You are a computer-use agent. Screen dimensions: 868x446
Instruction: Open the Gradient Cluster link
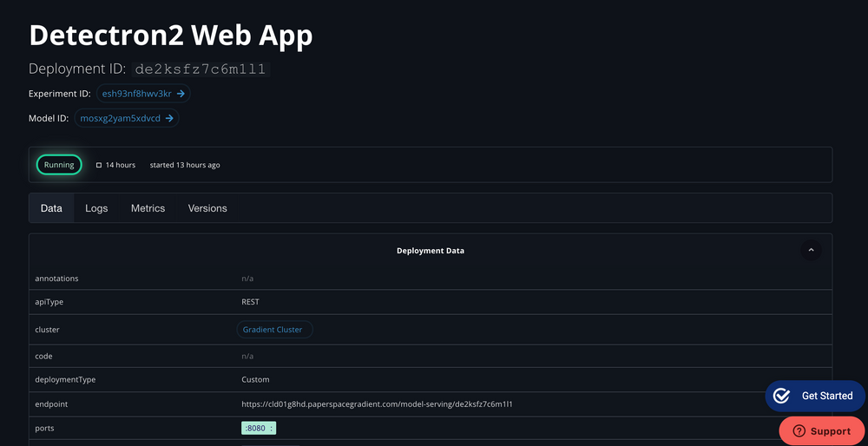point(273,330)
